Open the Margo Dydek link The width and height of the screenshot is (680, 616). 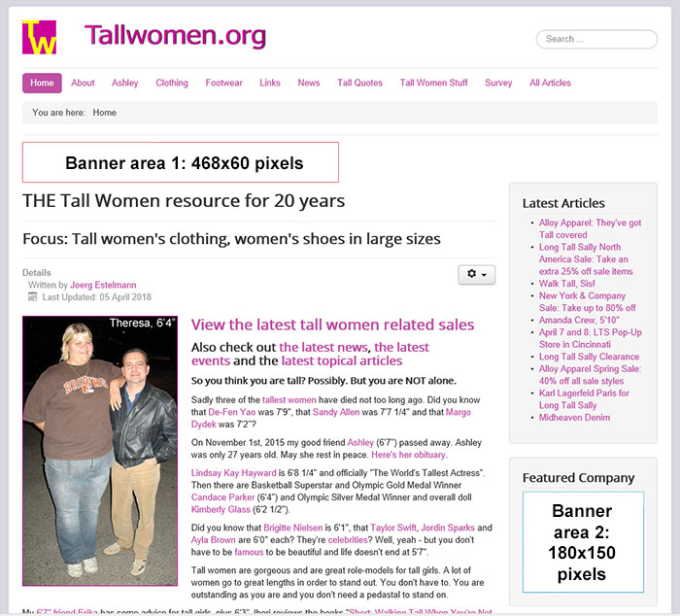[458, 412]
